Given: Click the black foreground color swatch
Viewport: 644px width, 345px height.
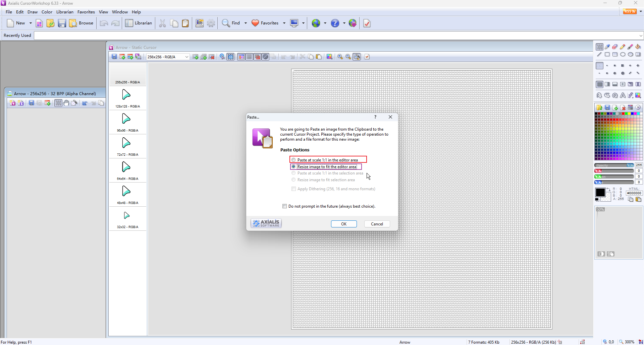Looking at the screenshot, I should (600, 192).
